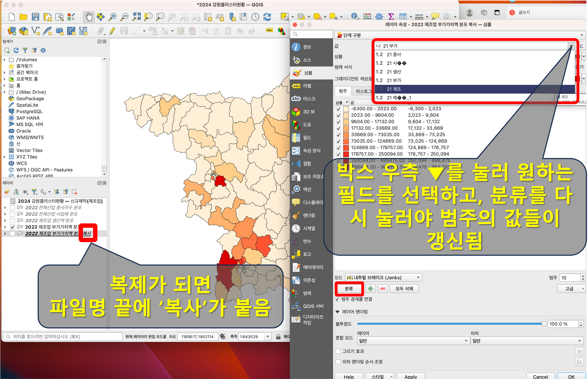Open the 라벨 (labels) settings section
The image size is (588, 379).
coord(307,86)
